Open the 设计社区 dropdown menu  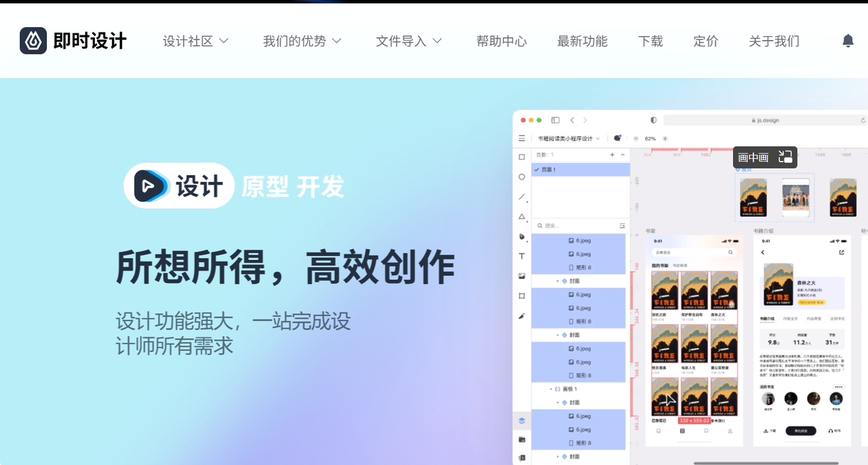point(195,41)
